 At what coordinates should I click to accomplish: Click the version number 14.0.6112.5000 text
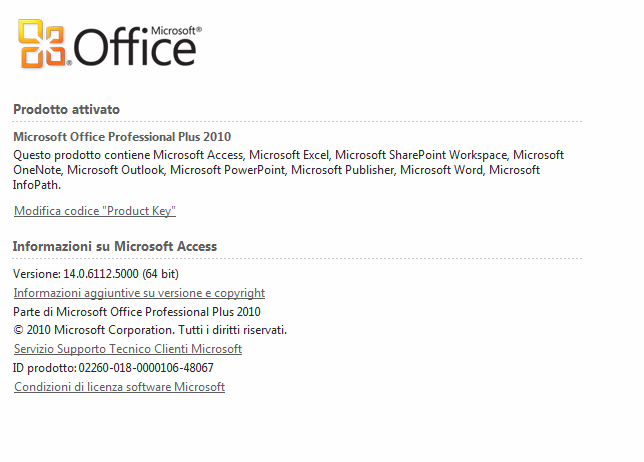pyautogui.click(x=101, y=274)
